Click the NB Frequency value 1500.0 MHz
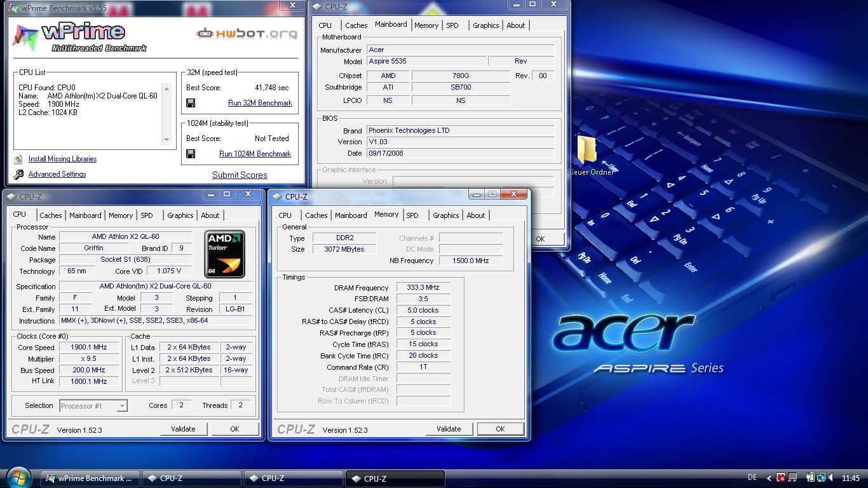Screen dimensions: 868x488 pyautogui.click(x=471, y=261)
